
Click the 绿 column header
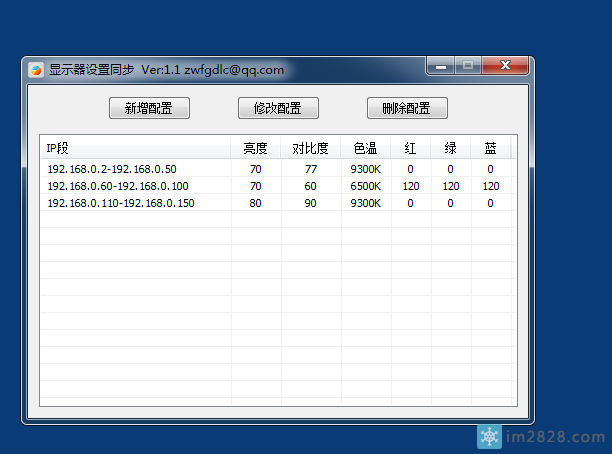[x=450, y=148]
